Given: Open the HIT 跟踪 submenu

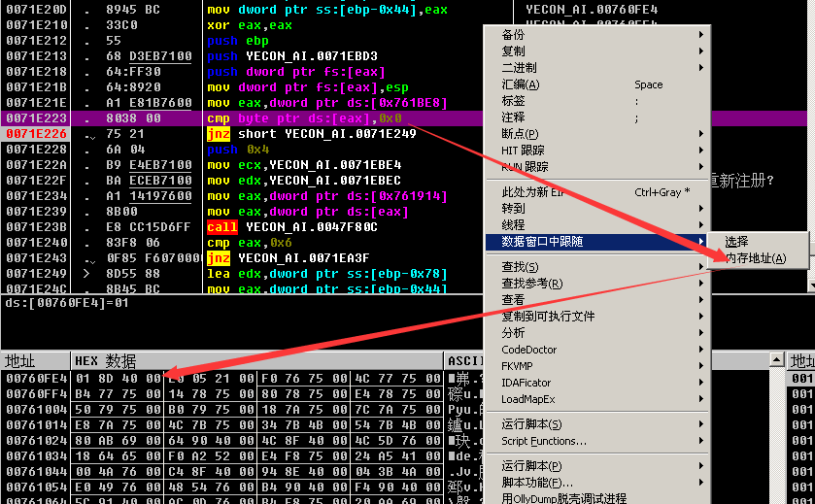Looking at the screenshot, I should [523, 151].
